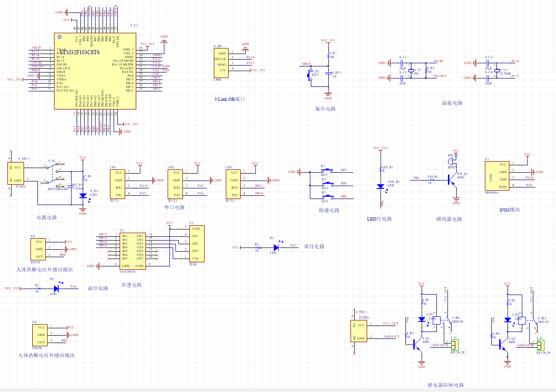Select the J_J2 KF128-2P green terminal
The height and width of the screenshot is (392, 556).
[x=540, y=344]
